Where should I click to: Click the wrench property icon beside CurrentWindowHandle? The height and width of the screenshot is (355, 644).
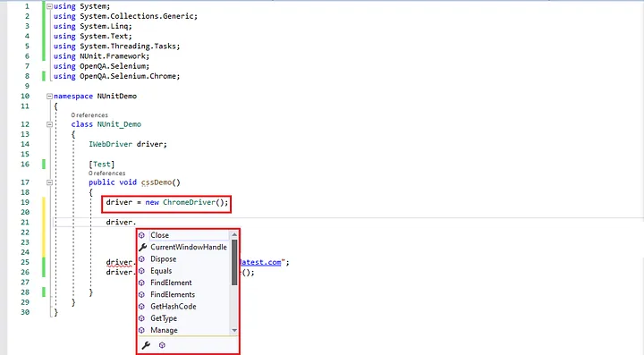[x=142, y=247]
